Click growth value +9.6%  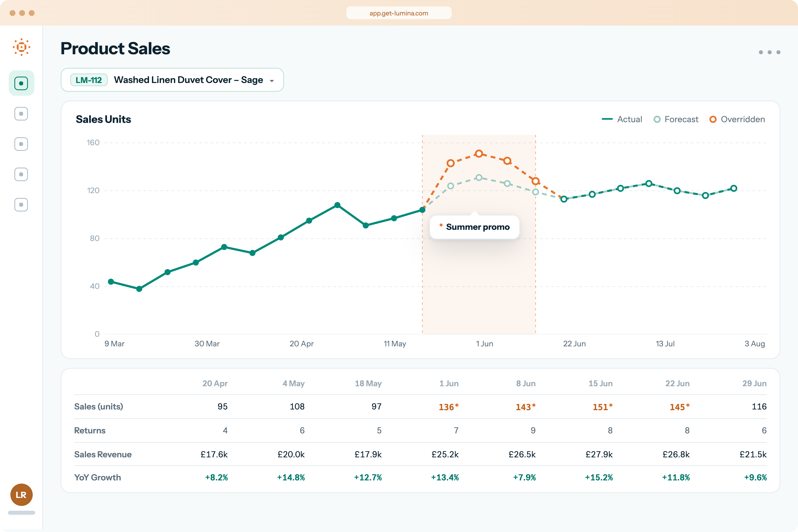(x=755, y=477)
